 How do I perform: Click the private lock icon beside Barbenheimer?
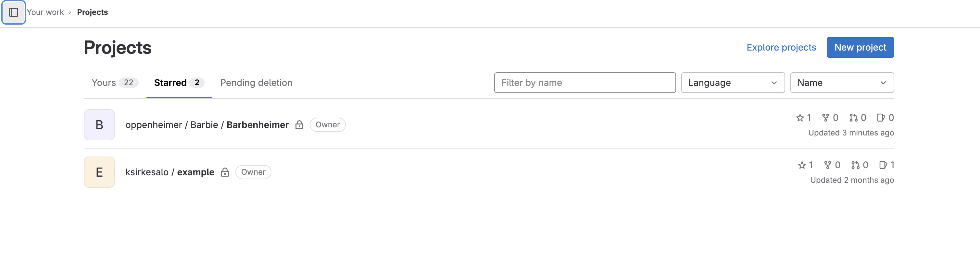pos(299,125)
